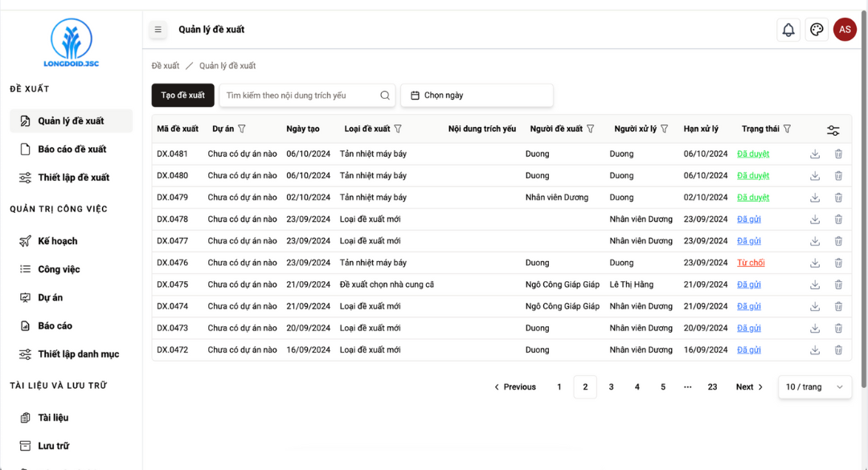Open table column settings icon
Viewport: 868px width, 470px height.
pos(833,130)
